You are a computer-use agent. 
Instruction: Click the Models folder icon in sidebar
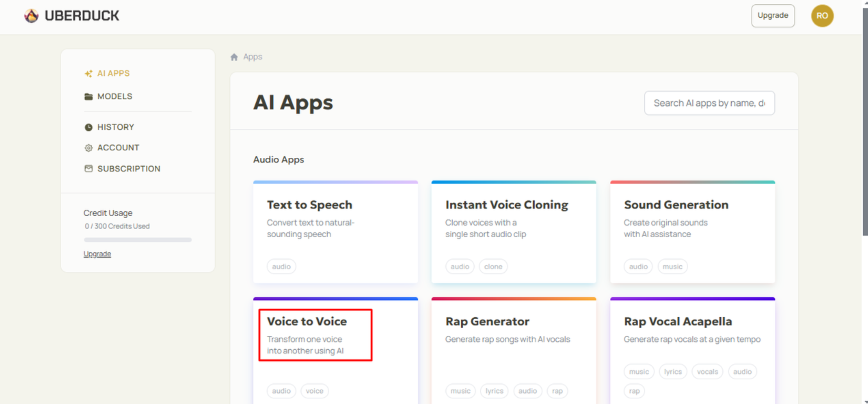pyautogui.click(x=88, y=96)
